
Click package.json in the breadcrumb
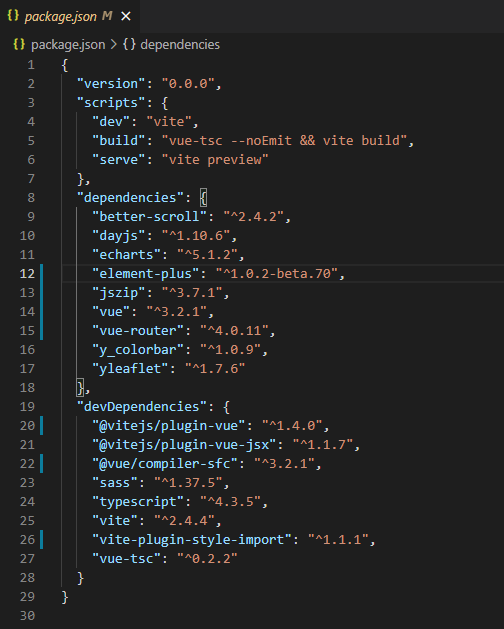[x=68, y=44]
